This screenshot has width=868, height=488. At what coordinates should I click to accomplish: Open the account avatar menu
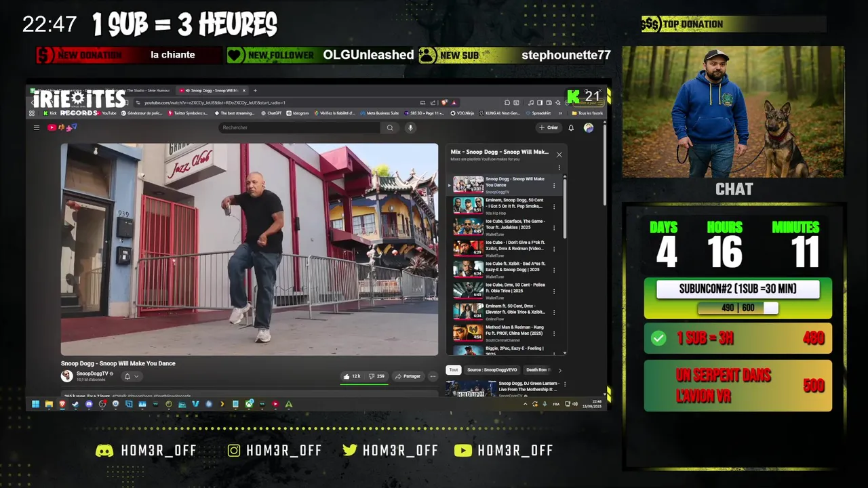588,127
